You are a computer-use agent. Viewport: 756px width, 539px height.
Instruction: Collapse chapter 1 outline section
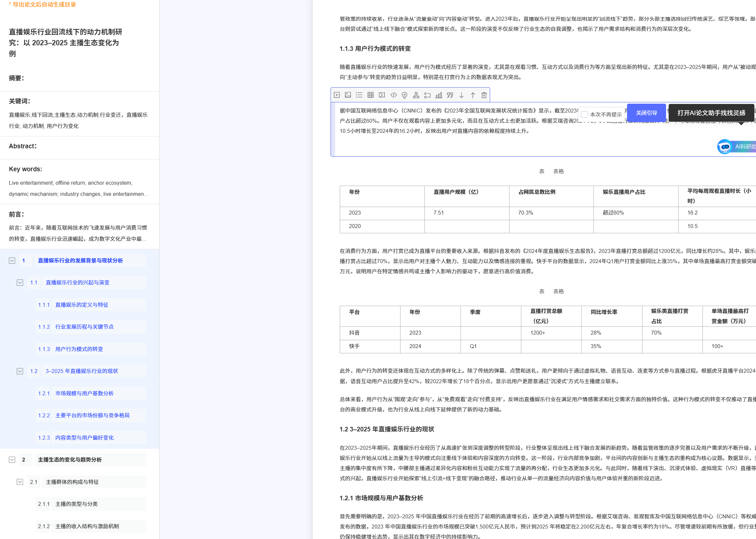[12, 260]
